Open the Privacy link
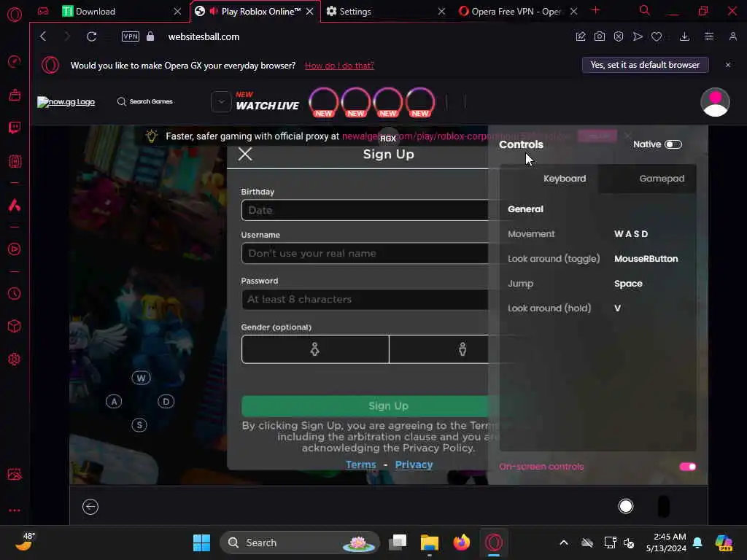Screen dimensions: 747x560 414,464
